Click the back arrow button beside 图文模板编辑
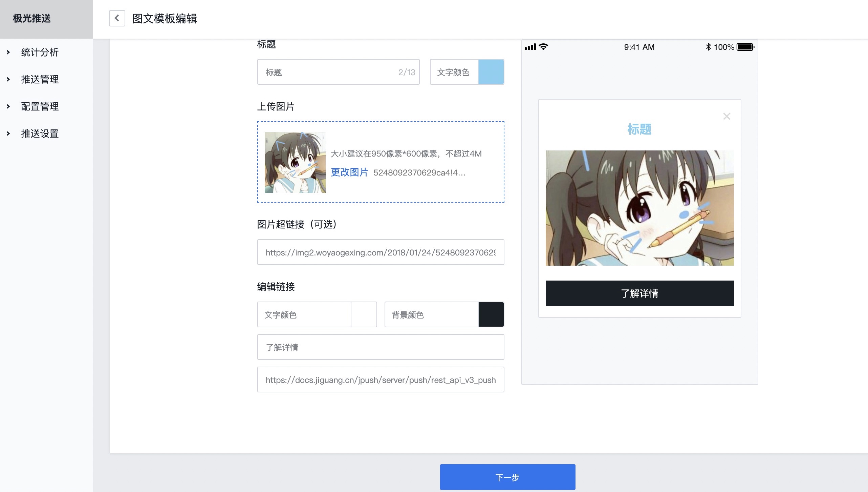The height and width of the screenshot is (492, 868). (x=117, y=18)
